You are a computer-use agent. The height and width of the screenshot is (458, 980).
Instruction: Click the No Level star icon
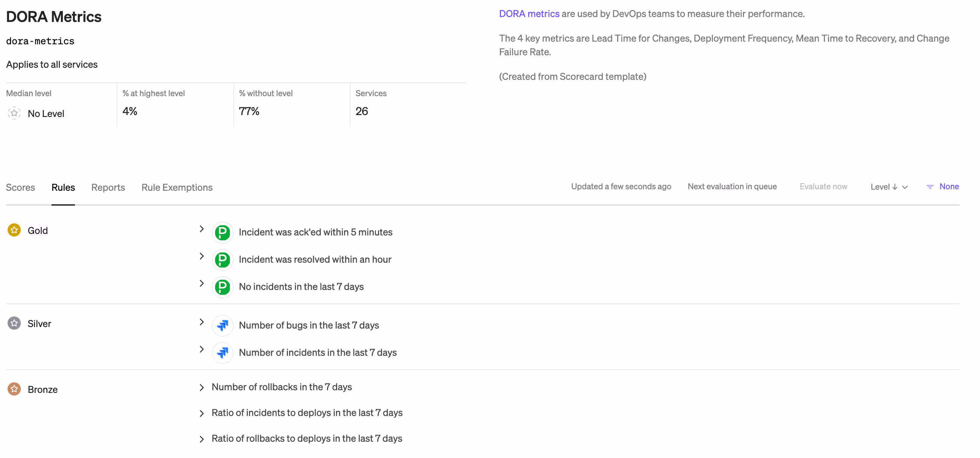(14, 114)
